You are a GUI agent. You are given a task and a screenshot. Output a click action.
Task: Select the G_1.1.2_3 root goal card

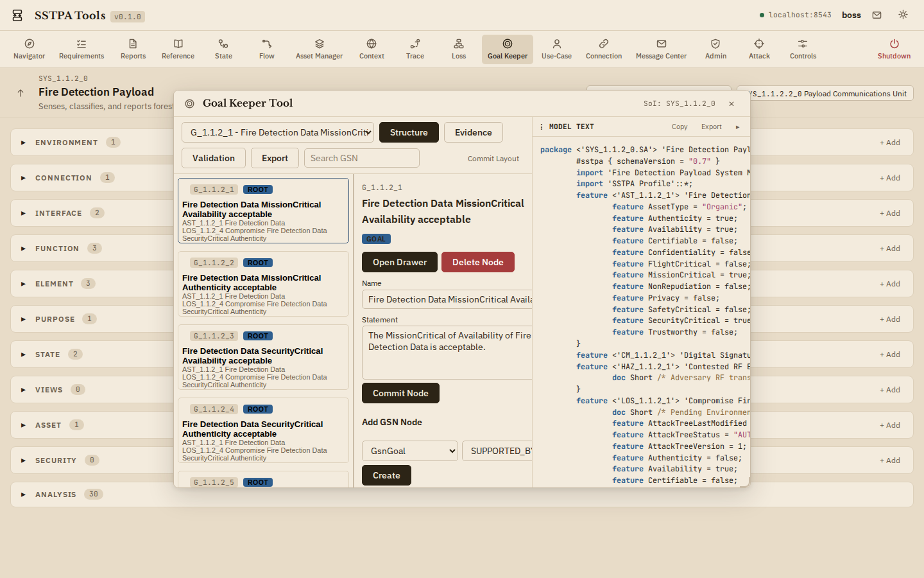coord(263,357)
